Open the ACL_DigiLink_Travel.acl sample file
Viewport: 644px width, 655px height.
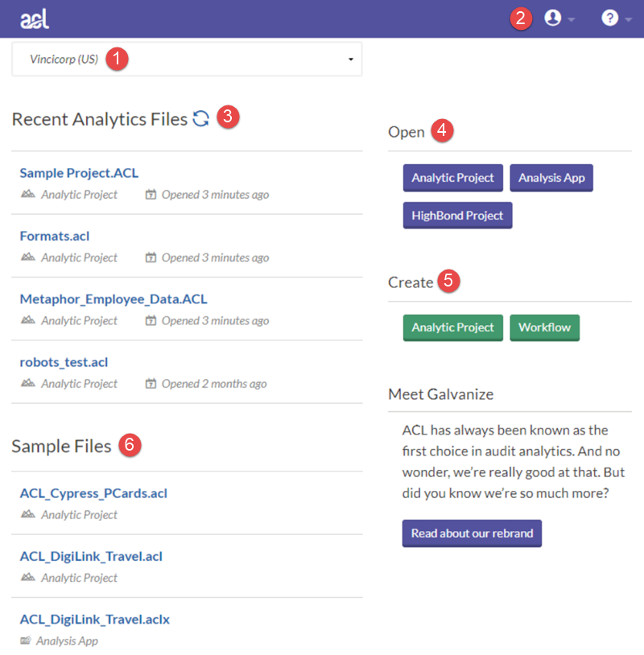[x=92, y=557]
